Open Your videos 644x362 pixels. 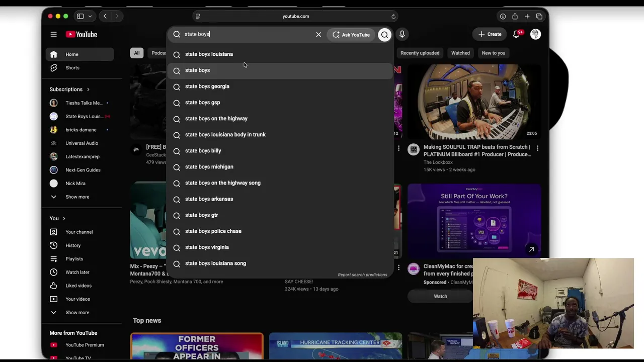[x=79, y=299]
